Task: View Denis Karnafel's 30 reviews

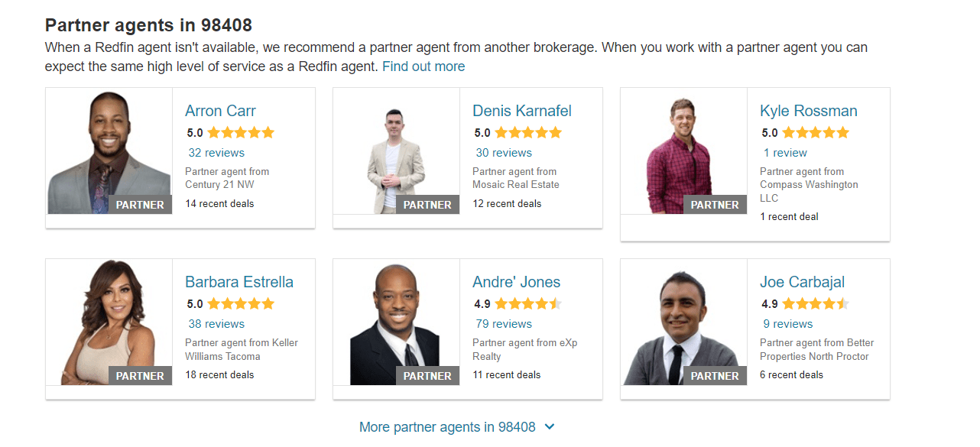Action: (503, 152)
